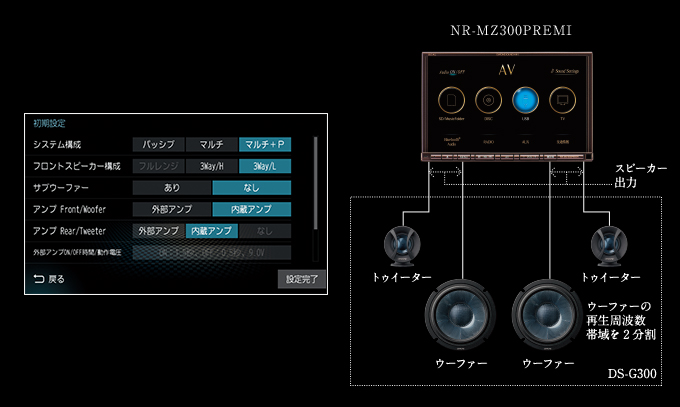Screen dimensions: 680x407
Task: Select the DISC source icon
Action: [x=487, y=100]
